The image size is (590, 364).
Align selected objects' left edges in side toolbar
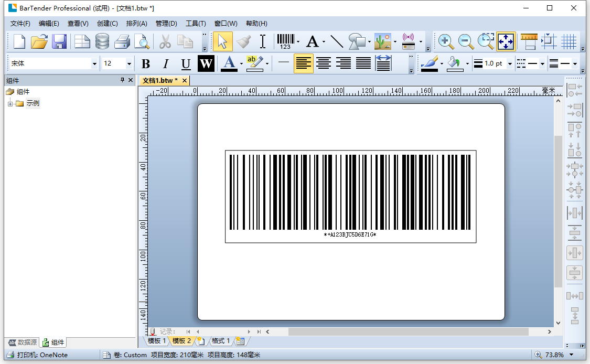click(575, 90)
